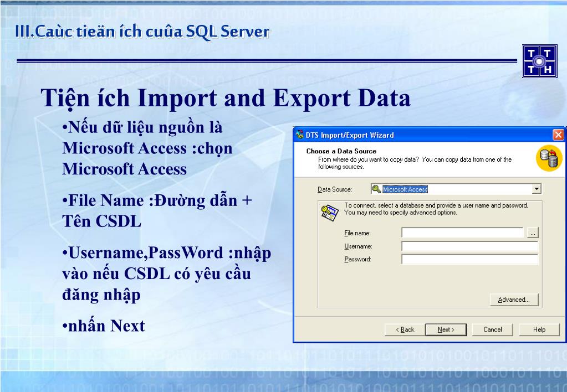Click the 'Data Source:' label
This screenshot has width=567, height=392.
334,189
